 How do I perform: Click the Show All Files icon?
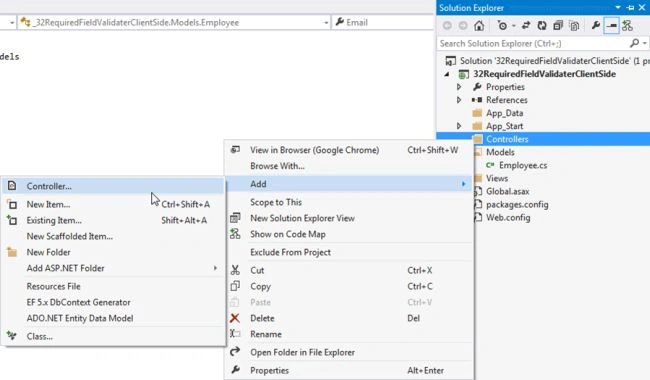coord(574,26)
